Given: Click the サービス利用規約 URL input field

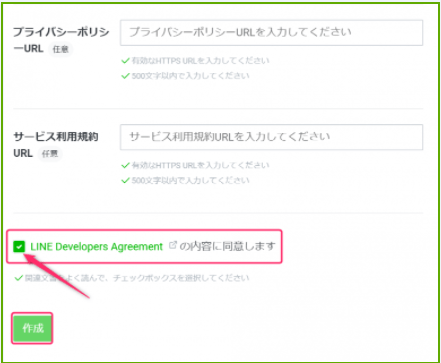Looking at the screenshot, I should (271, 137).
